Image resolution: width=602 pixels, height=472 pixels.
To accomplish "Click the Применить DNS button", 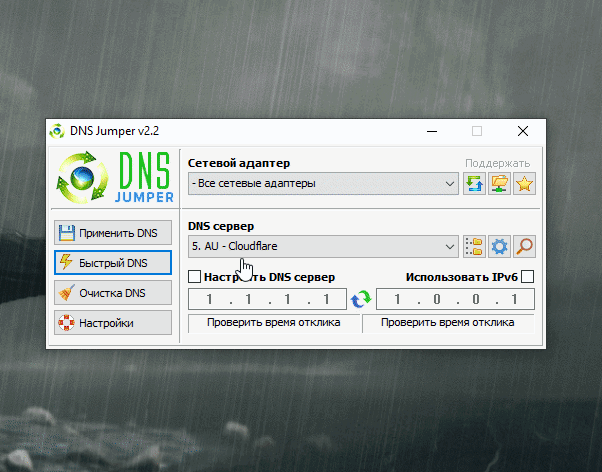I will tap(113, 232).
